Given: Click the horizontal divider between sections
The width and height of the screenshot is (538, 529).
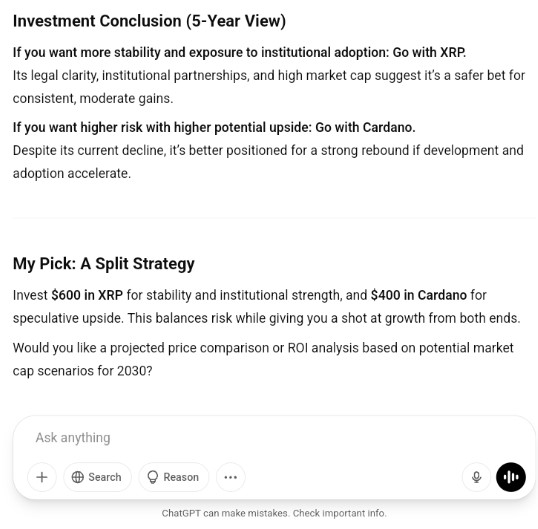Looking at the screenshot, I should click(274, 218).
